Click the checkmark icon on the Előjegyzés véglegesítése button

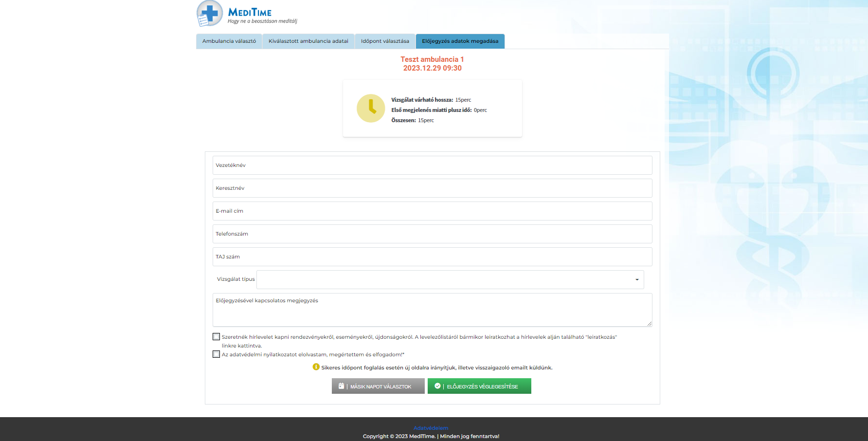point(437,386)
